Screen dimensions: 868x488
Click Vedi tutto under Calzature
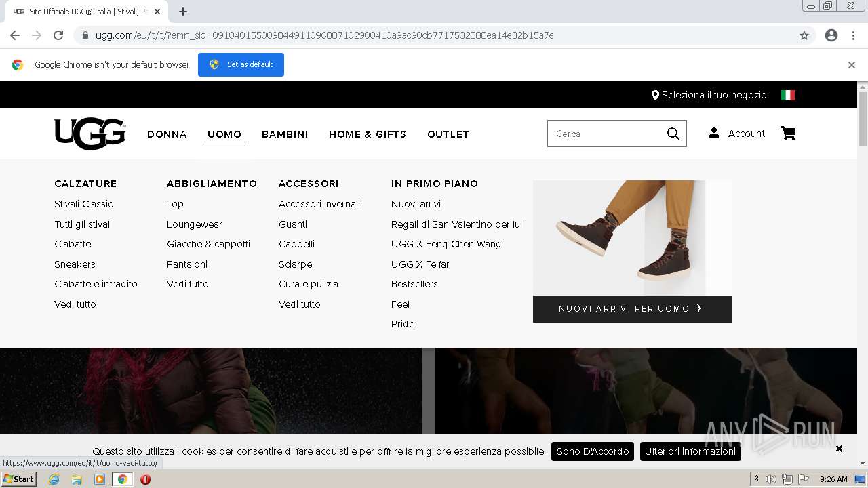(x=75, y=304)
